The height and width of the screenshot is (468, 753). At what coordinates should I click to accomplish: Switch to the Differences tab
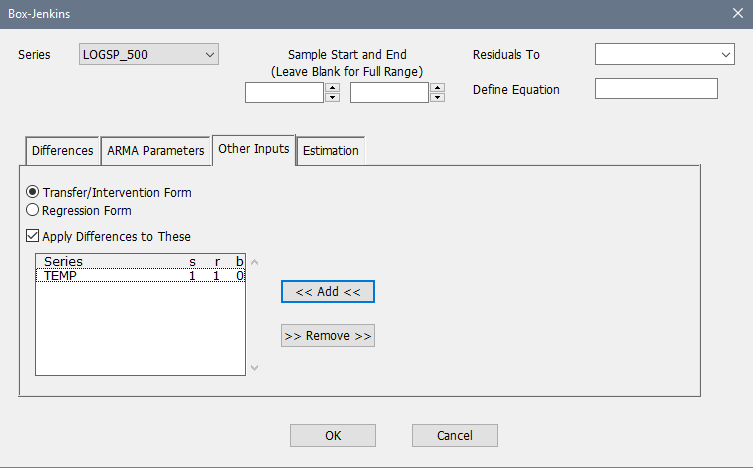[62, 150]
